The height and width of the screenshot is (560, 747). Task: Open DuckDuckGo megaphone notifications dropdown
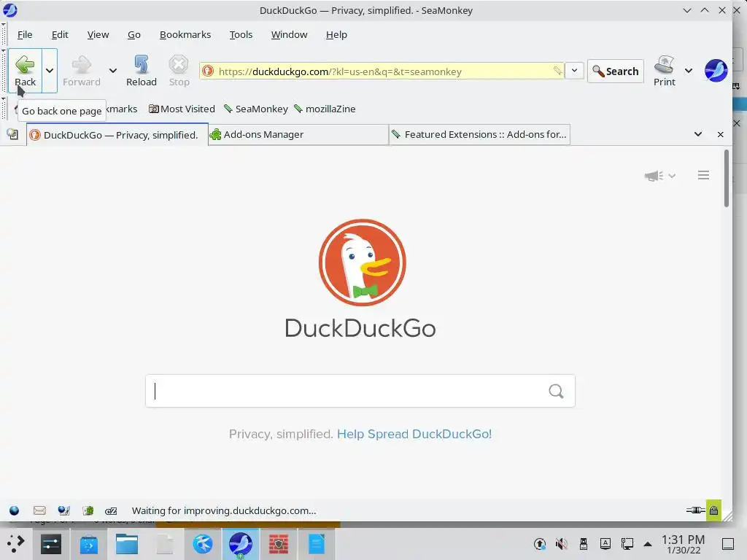[x=659, y=176]
